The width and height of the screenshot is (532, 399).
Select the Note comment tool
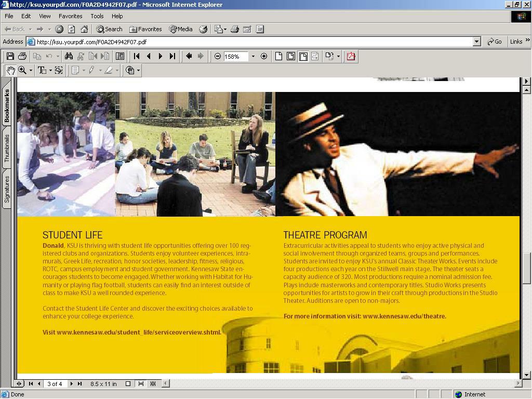(x=75, y=70)
